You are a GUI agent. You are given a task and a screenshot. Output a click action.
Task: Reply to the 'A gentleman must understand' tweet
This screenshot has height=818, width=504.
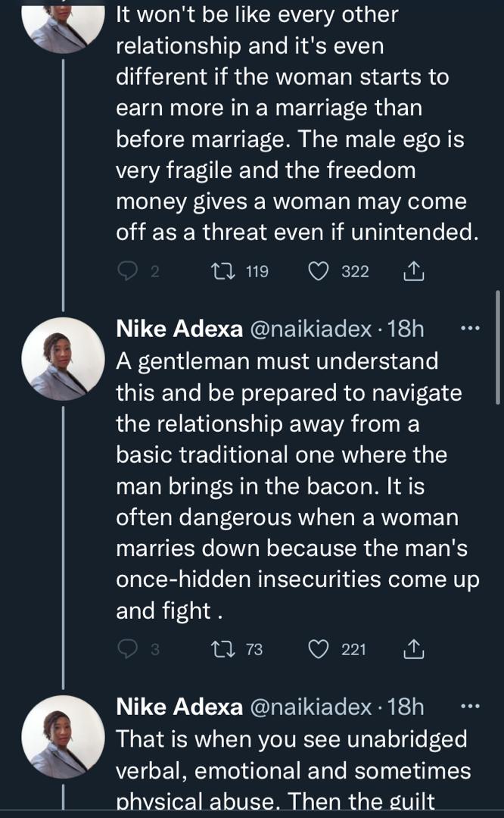click(x=129, y=649)
